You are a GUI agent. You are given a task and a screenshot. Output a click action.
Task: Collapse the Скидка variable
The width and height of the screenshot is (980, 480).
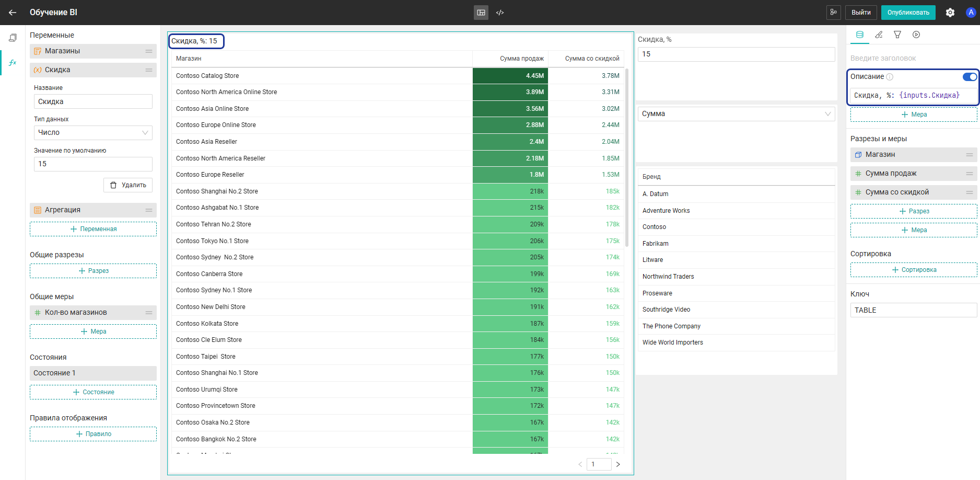pyautogui.click(x=93, y=70)
